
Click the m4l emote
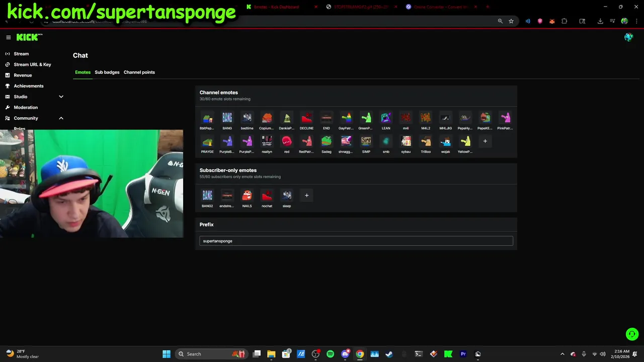coord(406,118)
